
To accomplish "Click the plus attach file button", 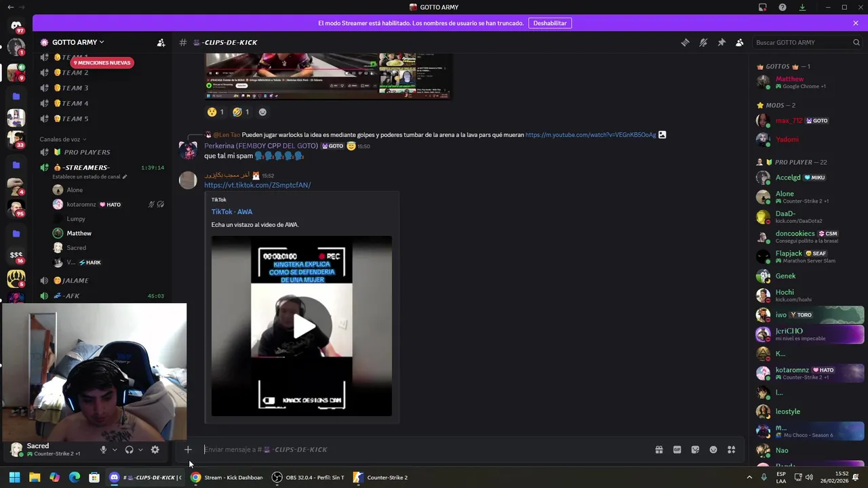I will pyautogui.click(x=188, y=449).
